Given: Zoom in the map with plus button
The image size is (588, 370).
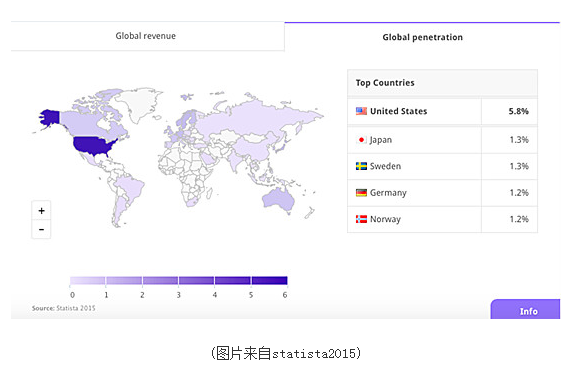Looking at the screenshot, I should pyautogui.click(x=41, y=211).
